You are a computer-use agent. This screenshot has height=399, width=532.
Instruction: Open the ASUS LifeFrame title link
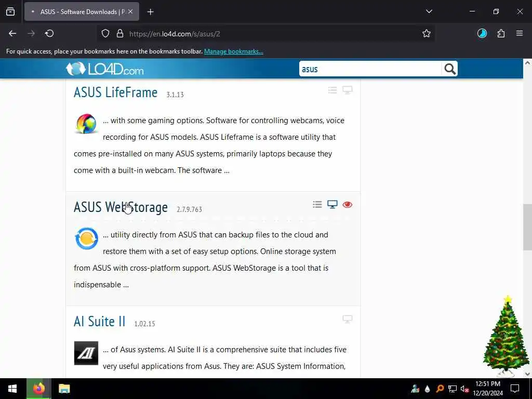[x=116, y=92]
